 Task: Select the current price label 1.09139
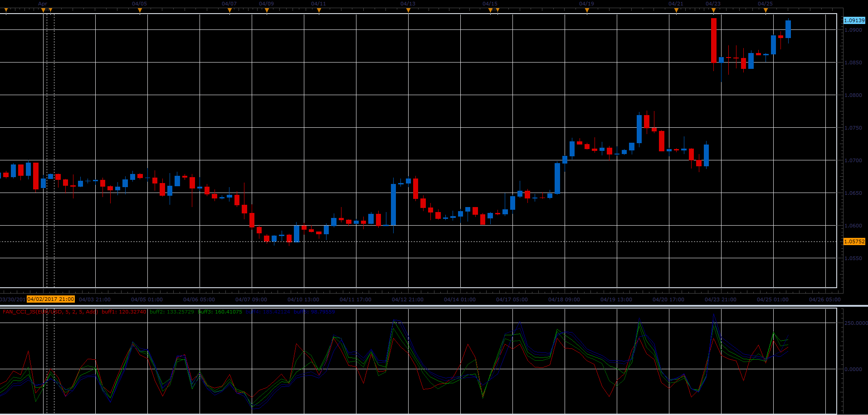click(854, 20)
